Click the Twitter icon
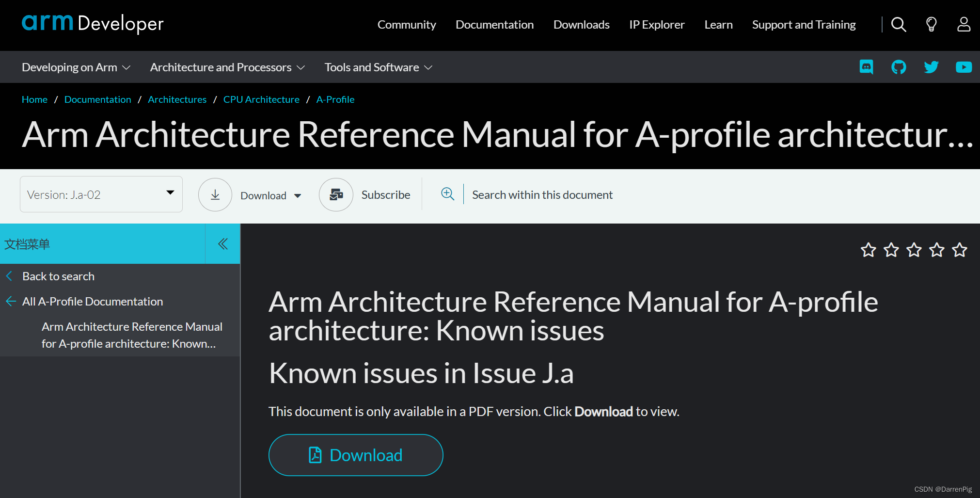 point(931,67)
